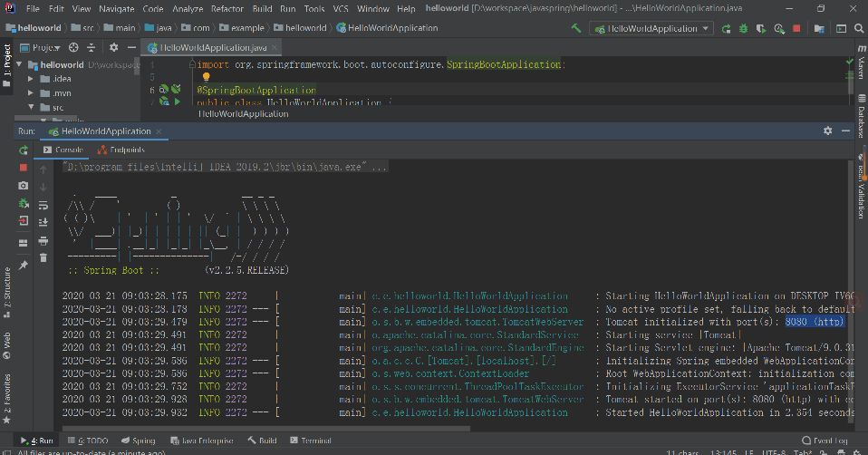Click the print icon in console toolbar
868x455 pixels.
pos(43,241)
